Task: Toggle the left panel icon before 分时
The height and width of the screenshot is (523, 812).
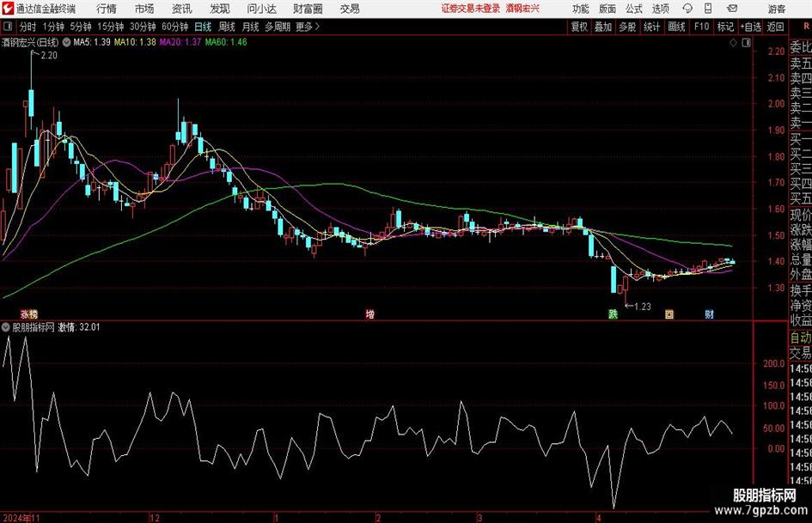Action: point(8,27)
